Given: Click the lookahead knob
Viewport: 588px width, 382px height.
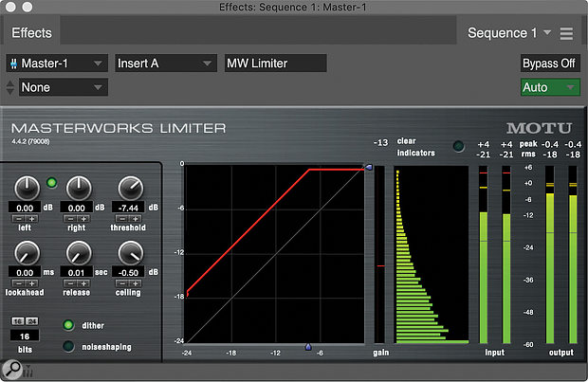Looking at the screenshot, I should click(27, 253).
